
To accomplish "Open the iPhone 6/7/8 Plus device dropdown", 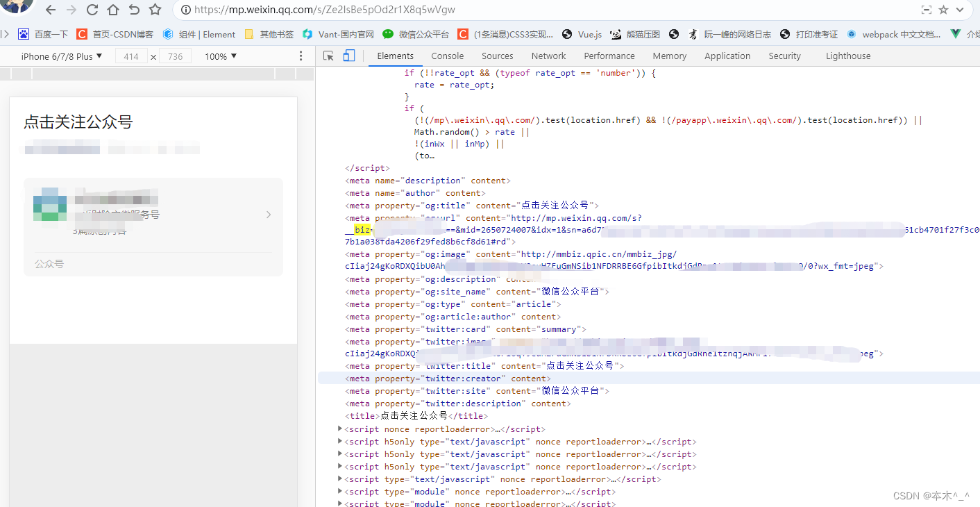I will [62, 56].
